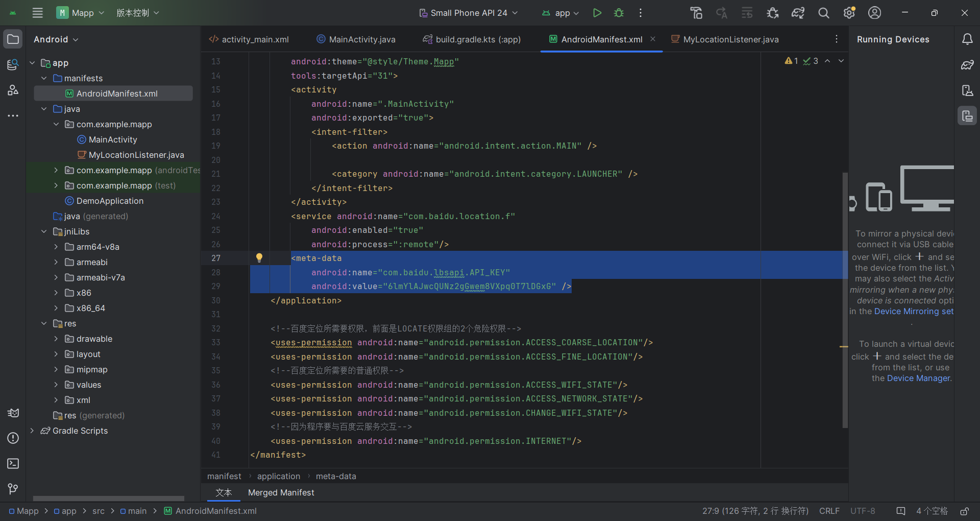Click cursor position 27:9 in status bar
The height and width of the screenshot is (521, 980).
pyautogui.click(x=755, y=511)
